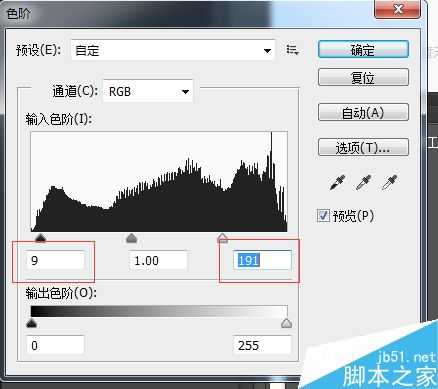Select the gray point eyedropper

pyautogui.click(x=364, y=182)
